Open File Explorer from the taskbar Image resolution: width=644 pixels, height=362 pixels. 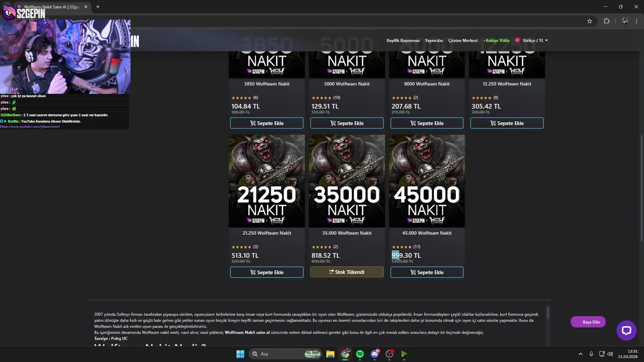[x=330, y=354]
